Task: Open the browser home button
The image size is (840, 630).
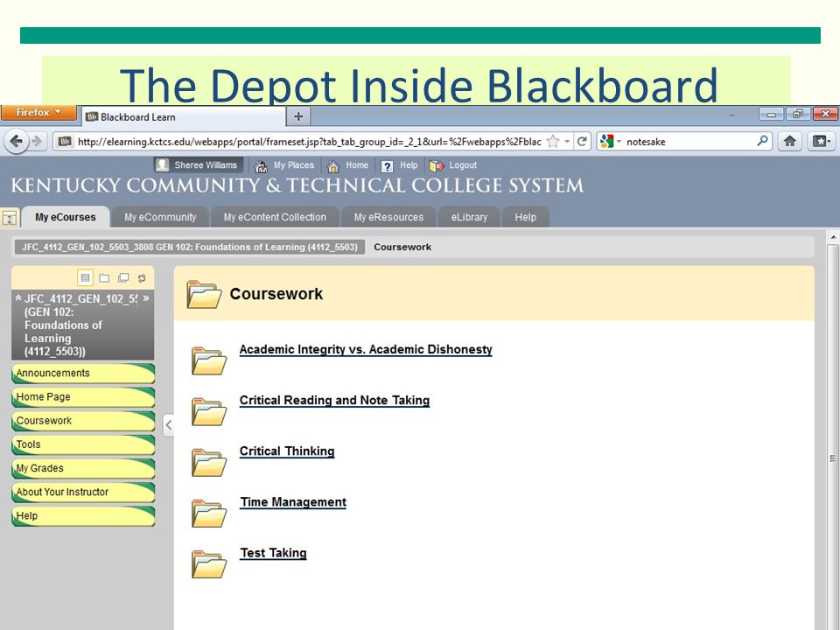Action: coord(789,142)
